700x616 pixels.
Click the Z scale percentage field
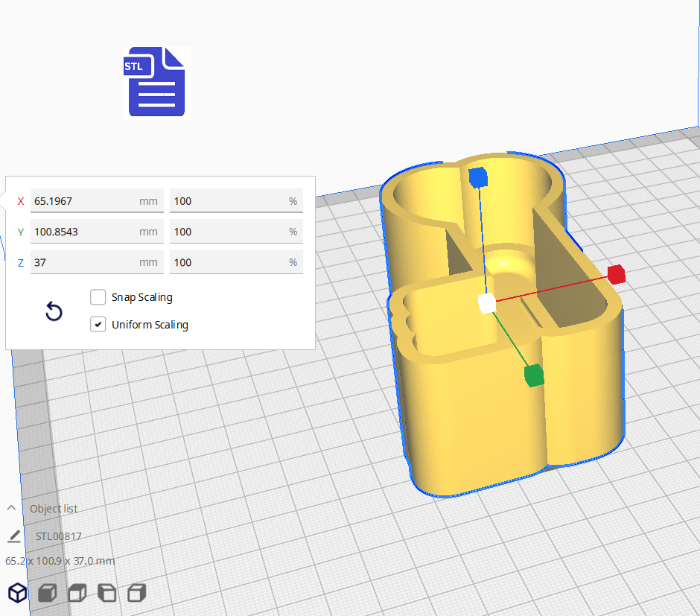click(227, 262)
